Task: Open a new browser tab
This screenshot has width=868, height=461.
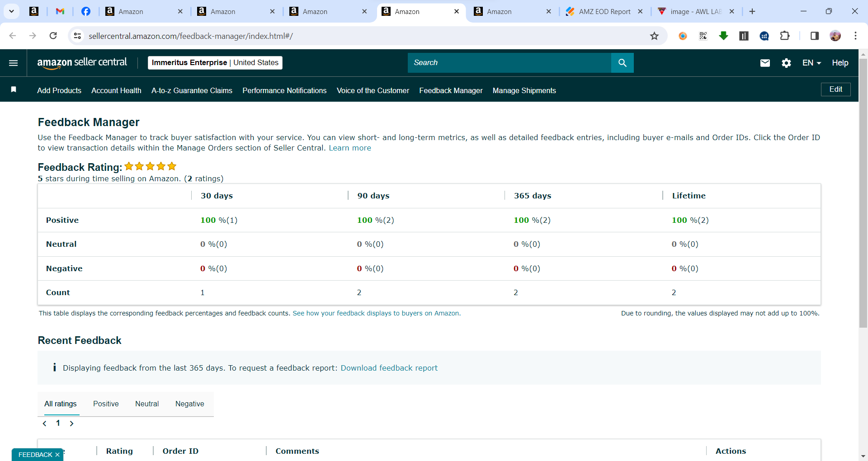Action: [x=752, y=11]
